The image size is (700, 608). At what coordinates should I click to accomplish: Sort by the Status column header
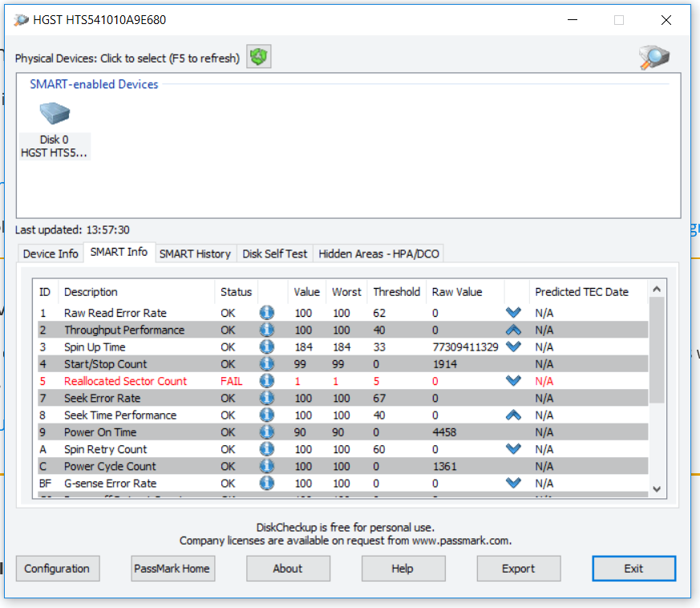click(237, 292)
